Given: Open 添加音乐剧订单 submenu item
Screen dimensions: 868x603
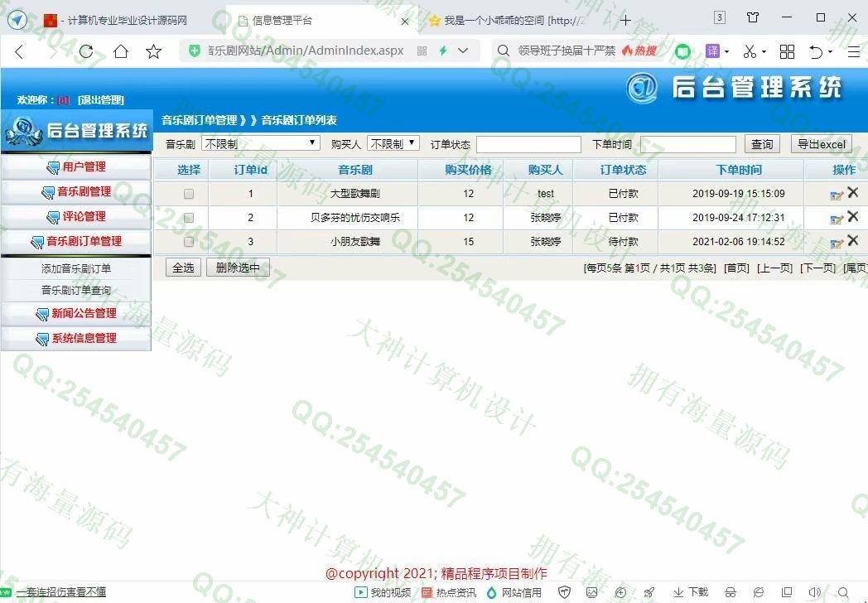Looking at the screenshot, I should 76,268.
